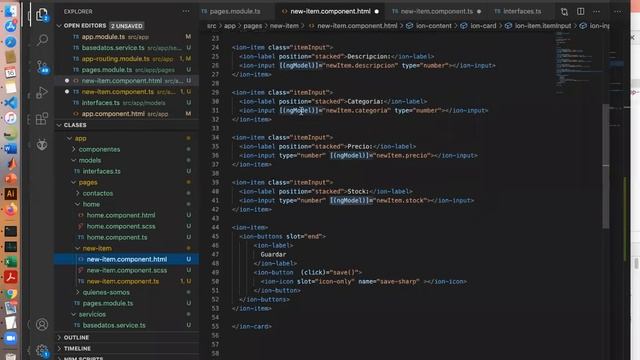Collapse the models folder
The height and width of the screenshot is (360, 640).
coord(127,160)
